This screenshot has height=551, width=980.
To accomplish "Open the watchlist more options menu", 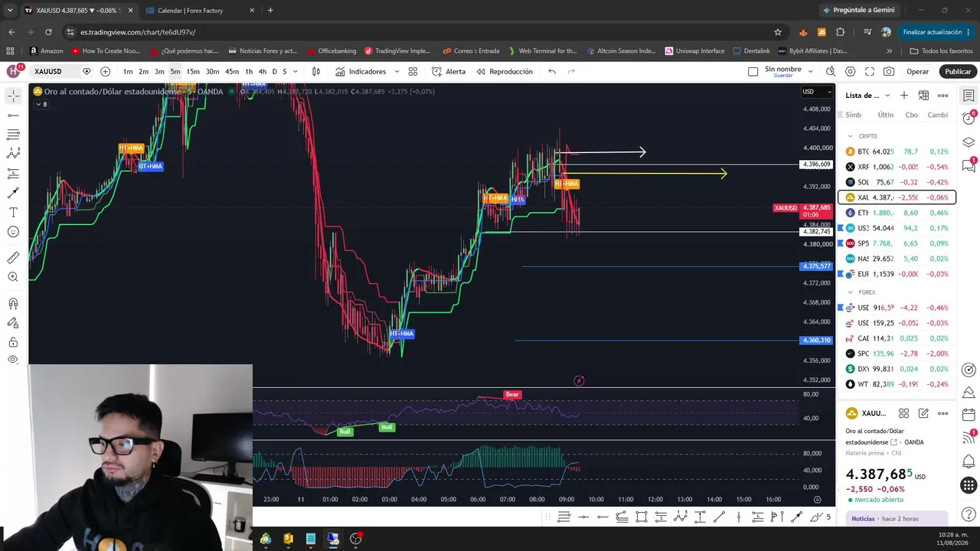I will tap(942, 96).
